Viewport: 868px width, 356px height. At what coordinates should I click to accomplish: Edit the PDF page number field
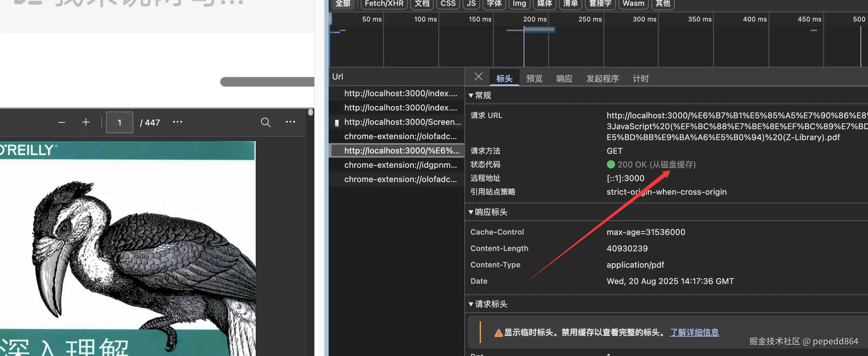click(120, 122)
